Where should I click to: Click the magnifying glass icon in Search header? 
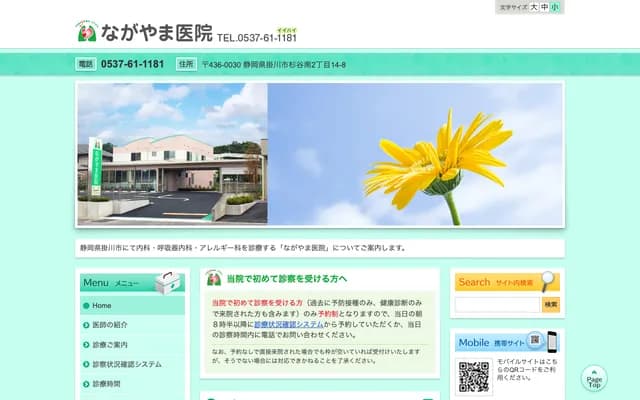point(548,281)
